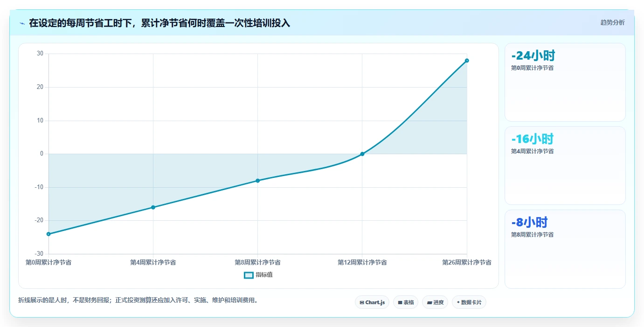Click the 第0周累计净节省 card caption
The height and width of the screenshot is (327, 644).
pos(532,68)
